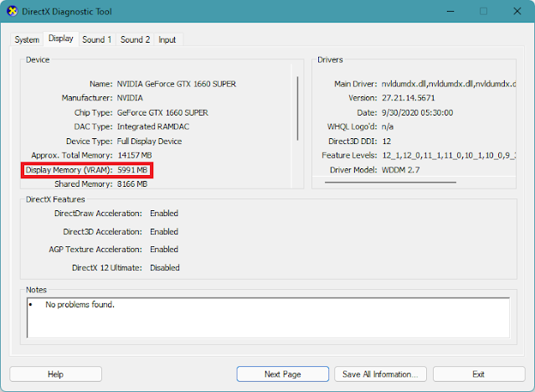535x392 pixels.
Task: Click the AGP Texture Acceleration Enabled value
Action: (x=164, y=250)
